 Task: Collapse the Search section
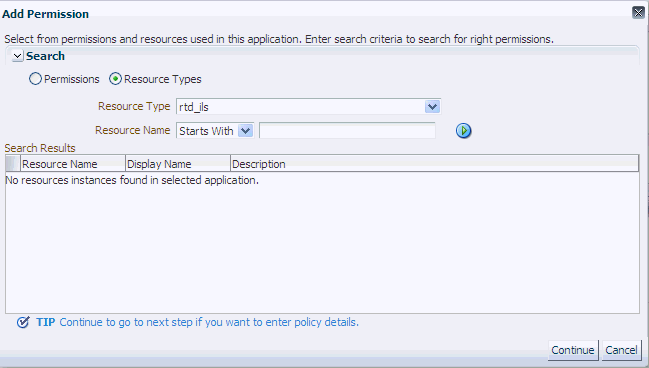point(17,56)
